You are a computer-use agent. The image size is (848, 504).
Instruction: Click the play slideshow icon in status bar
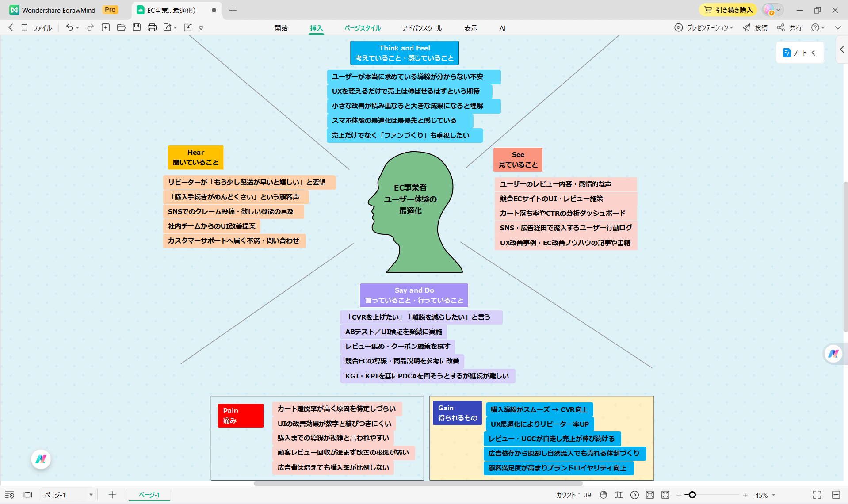[x=634, y=495]
